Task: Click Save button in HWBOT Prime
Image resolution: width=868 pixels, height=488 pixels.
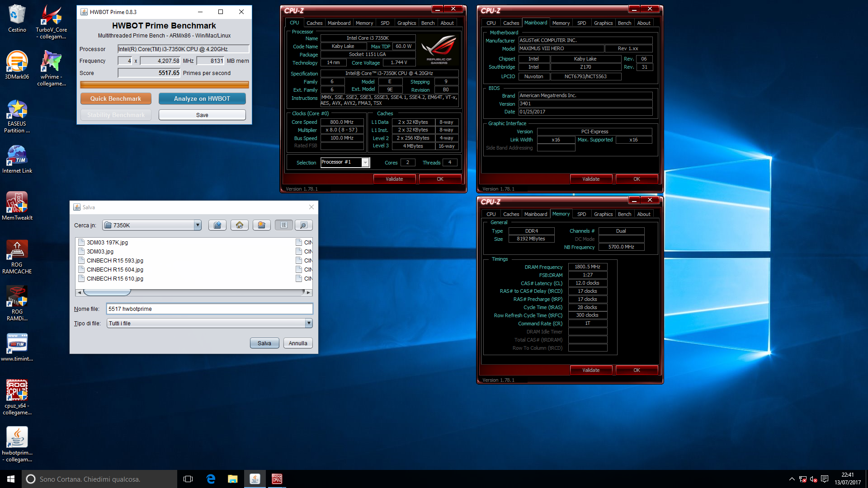Action: (202, 115)
